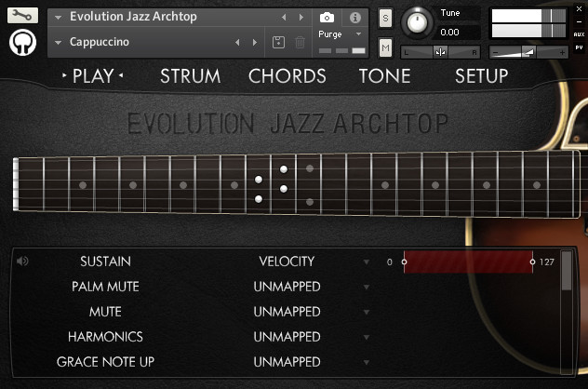
Task: Save the snapshot with the floppy disk icon
Action: pyautogui.click(x=278, y=42)
